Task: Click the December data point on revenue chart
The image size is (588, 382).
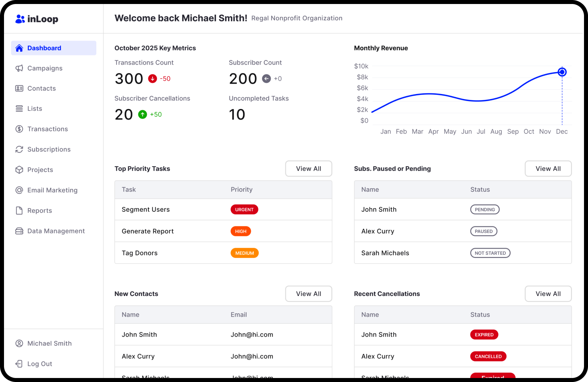Action: point(562,72)
